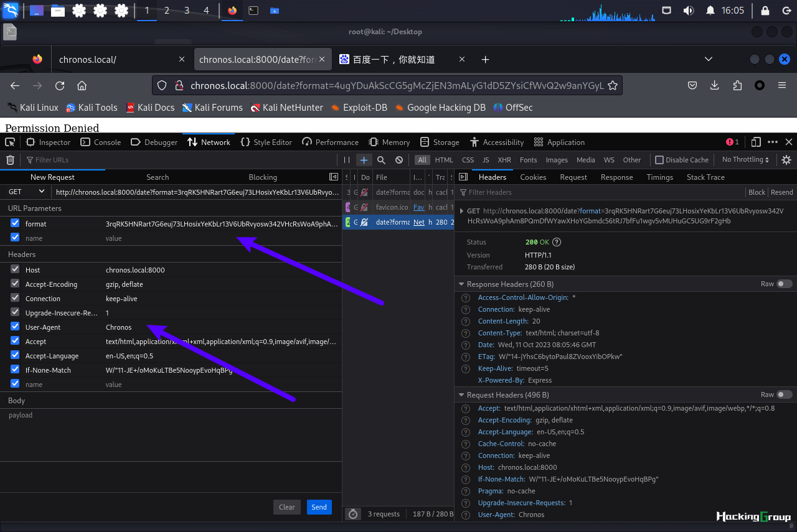Switch to the Cookies tab
The width and height of the screenshot is (797, 532).
click(x=533, y=177)
